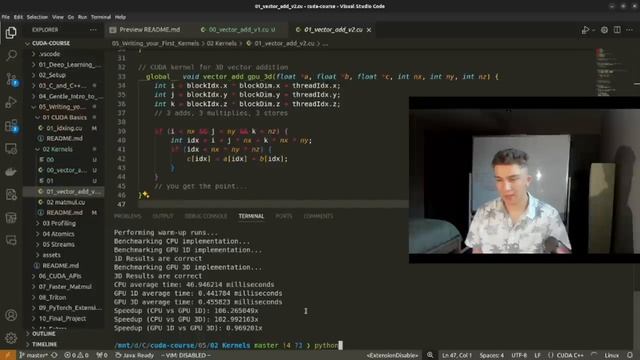The image size is (640, 360).
Task: Go to line via Ln 47, Col 1
Action: [457, 356]
